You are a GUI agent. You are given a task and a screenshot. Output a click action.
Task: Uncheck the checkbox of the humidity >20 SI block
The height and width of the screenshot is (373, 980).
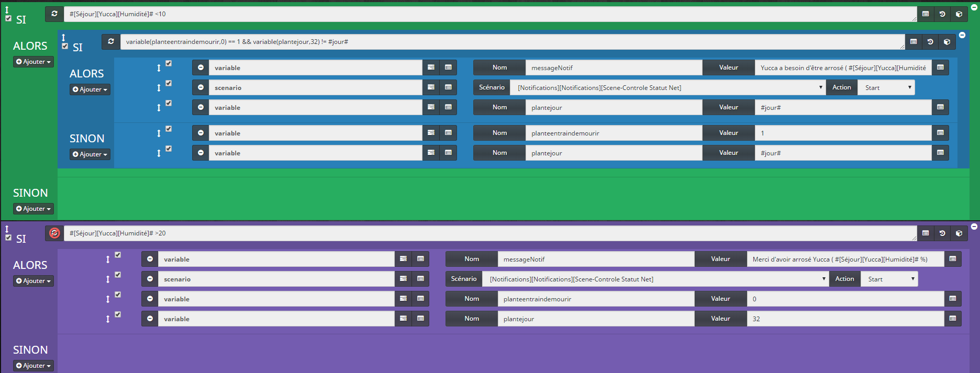point(8,238)
